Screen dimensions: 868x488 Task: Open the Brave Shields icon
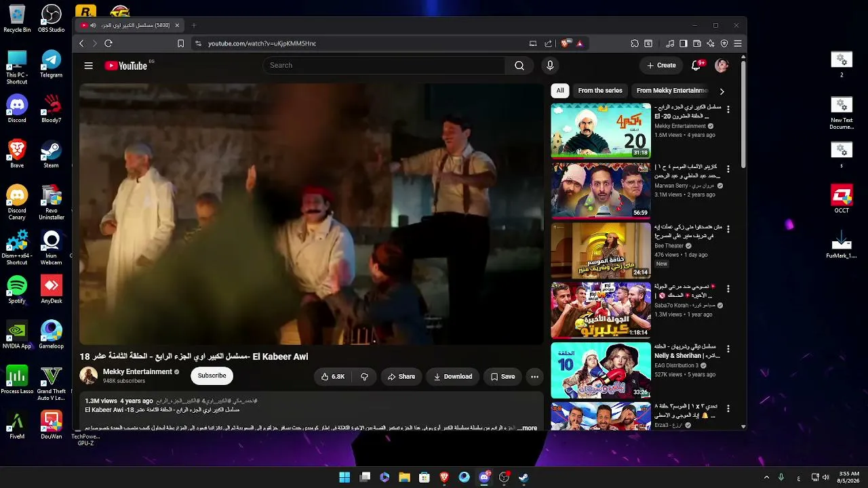(565, 43)
